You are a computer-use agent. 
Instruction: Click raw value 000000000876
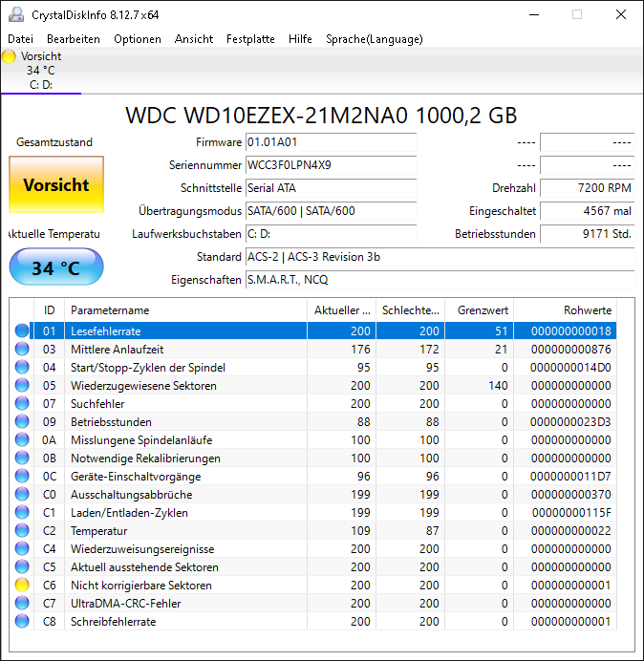(x=571, y=349)
